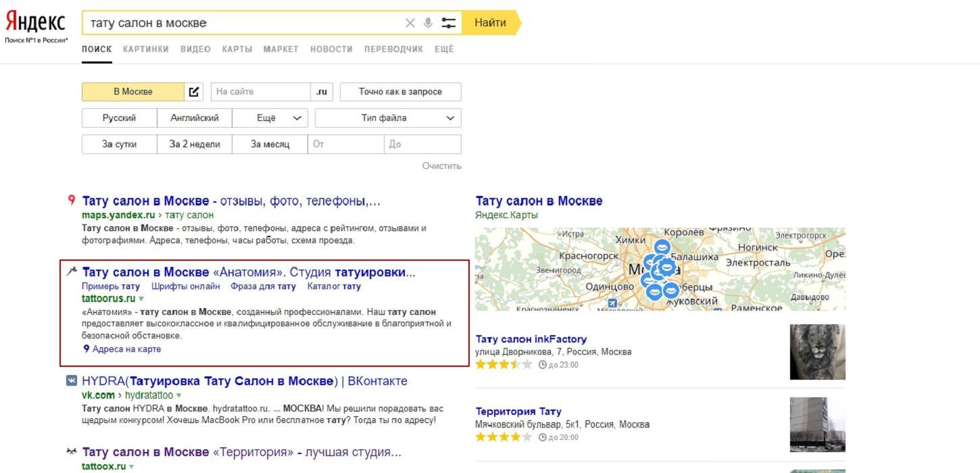Screen dimensions: 980x473
Task: Click the location pin beside Адреса на карте
Action: (x=86, y=349)
